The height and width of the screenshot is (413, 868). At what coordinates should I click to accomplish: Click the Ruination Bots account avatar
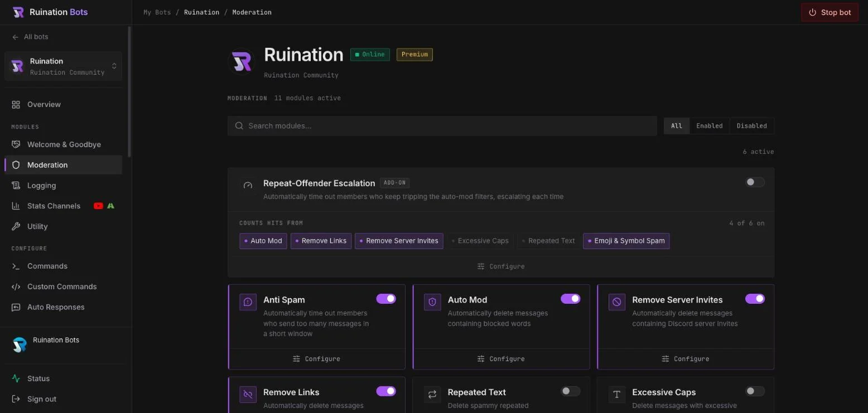click(x=20, y=345)
